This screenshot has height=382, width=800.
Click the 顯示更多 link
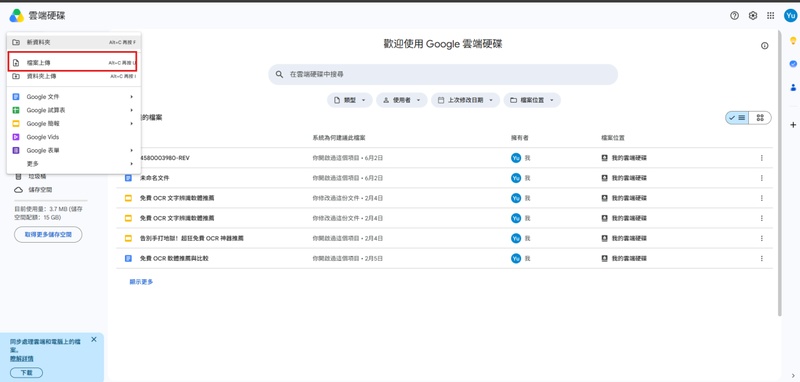pyautogui.click(x=141, y=282)
